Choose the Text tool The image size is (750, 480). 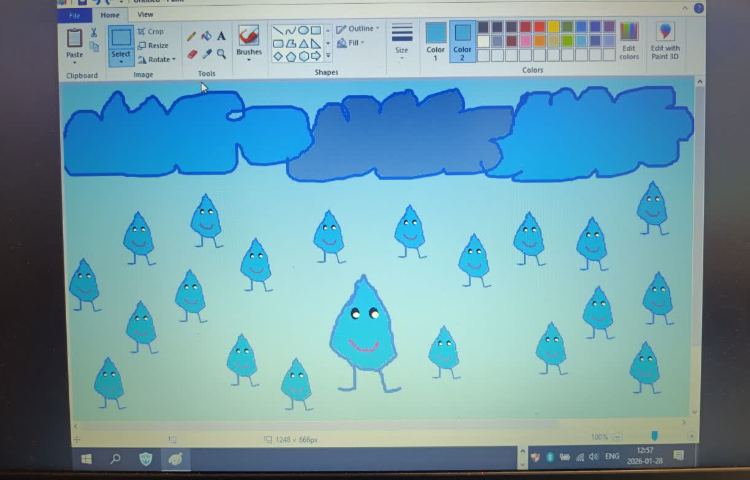[221, 36]
